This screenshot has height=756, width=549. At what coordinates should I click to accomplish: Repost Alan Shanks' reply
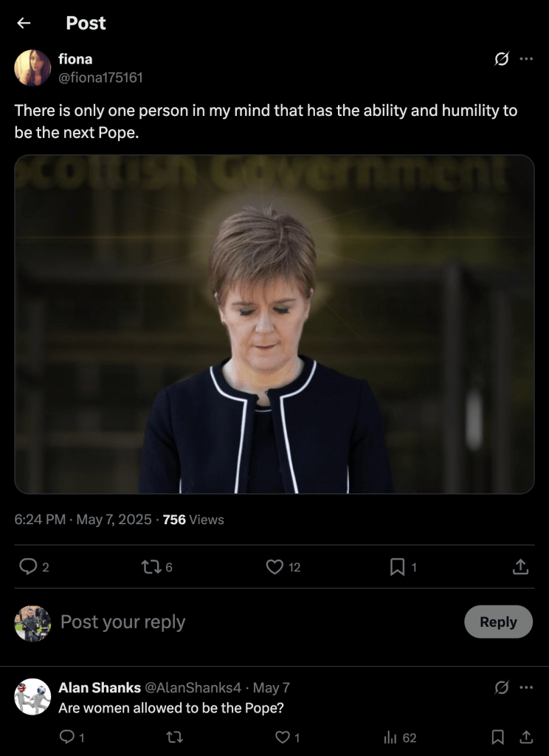point(176,737)
